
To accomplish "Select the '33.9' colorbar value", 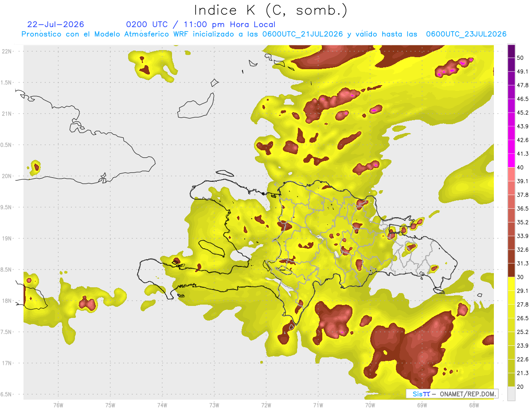I will [x=522, y=236].
